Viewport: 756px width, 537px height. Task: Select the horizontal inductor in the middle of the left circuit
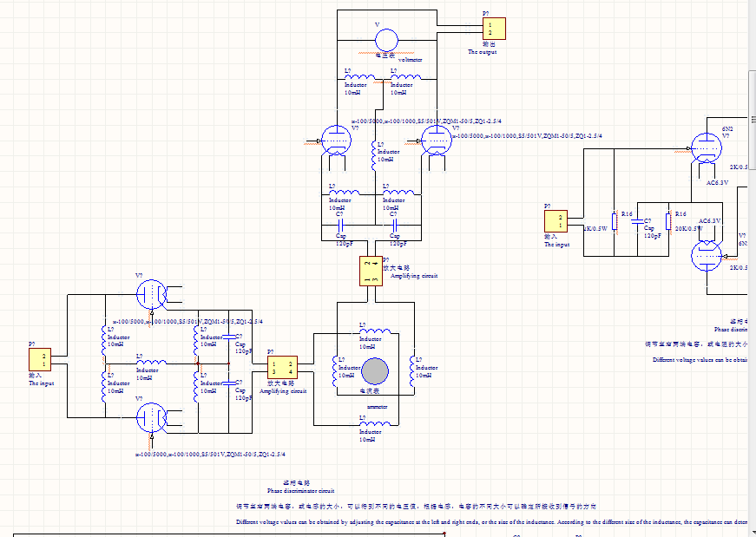pos(151,362)
